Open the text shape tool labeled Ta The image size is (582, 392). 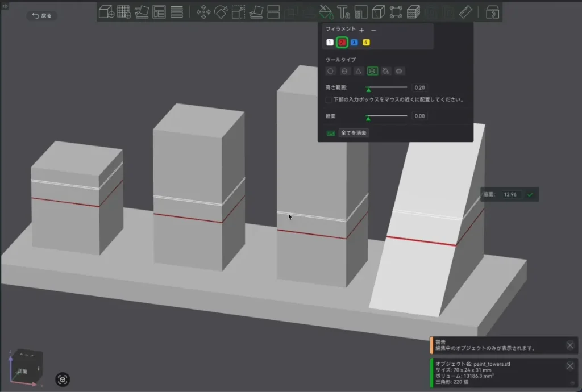(x=343, y=12)
